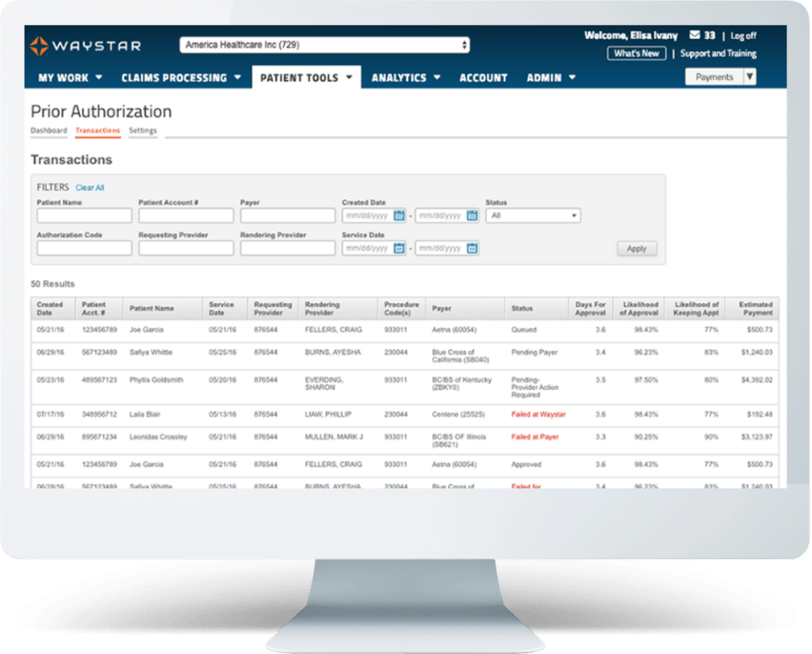Viewport: 812px width, 654px height.
Task: Click the Failed at Payer status
Action: 534,437
